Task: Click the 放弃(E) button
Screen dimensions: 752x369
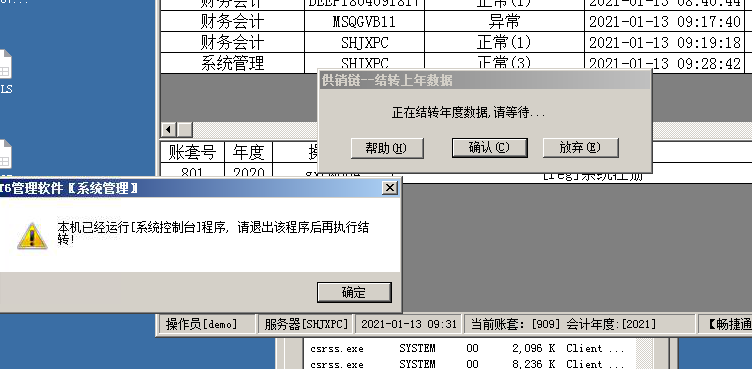Action: (580, 148)
